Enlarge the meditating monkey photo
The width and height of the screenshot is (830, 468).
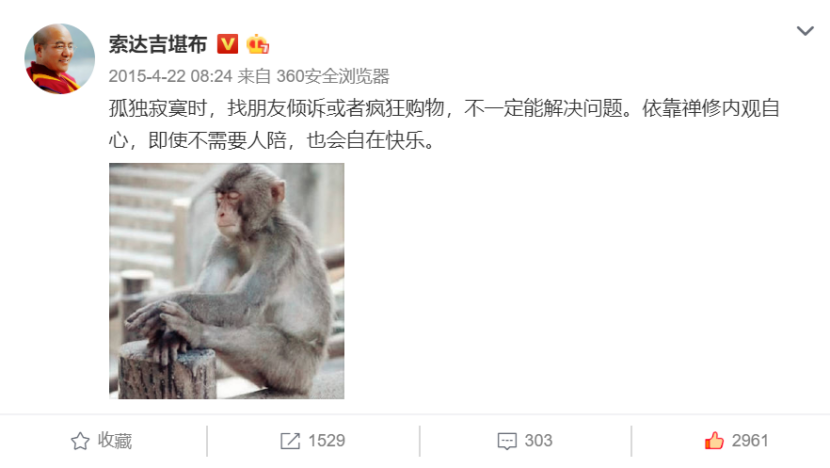click(227, 281)
